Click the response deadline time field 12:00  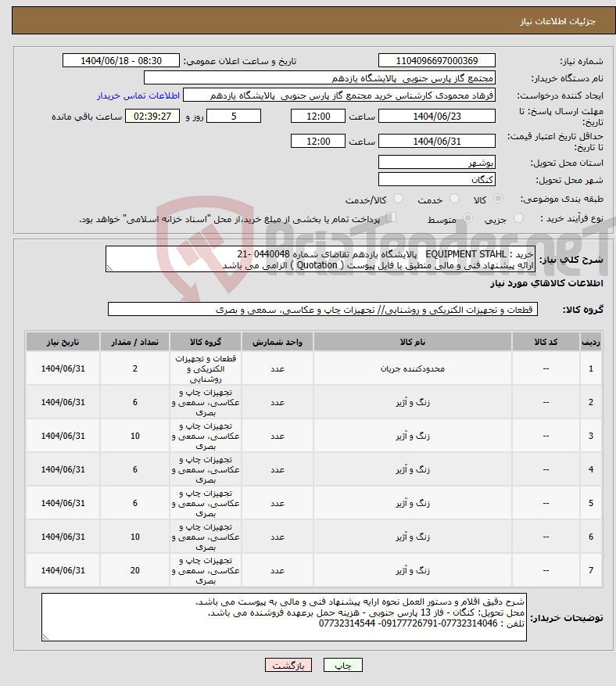click(x=318, y=116)
